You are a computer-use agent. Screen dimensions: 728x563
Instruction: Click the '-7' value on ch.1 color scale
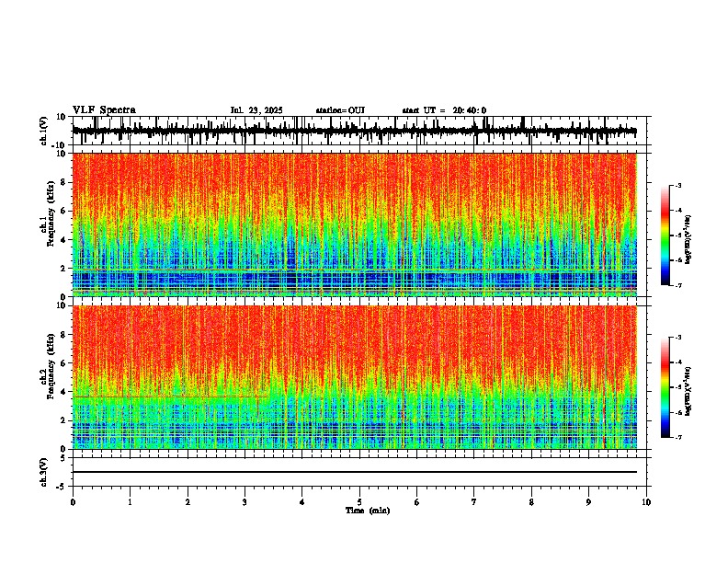pos(677,285)
